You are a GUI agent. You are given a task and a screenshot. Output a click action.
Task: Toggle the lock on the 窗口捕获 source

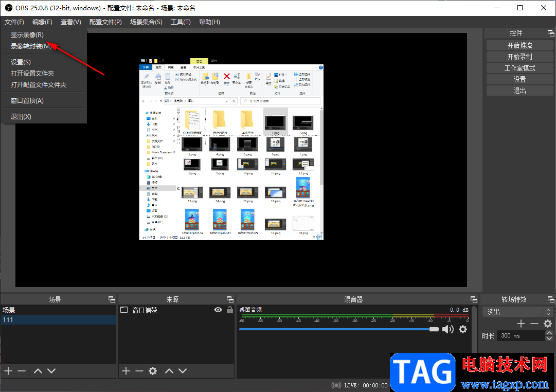pyautogui.click(x=230, y=310)
